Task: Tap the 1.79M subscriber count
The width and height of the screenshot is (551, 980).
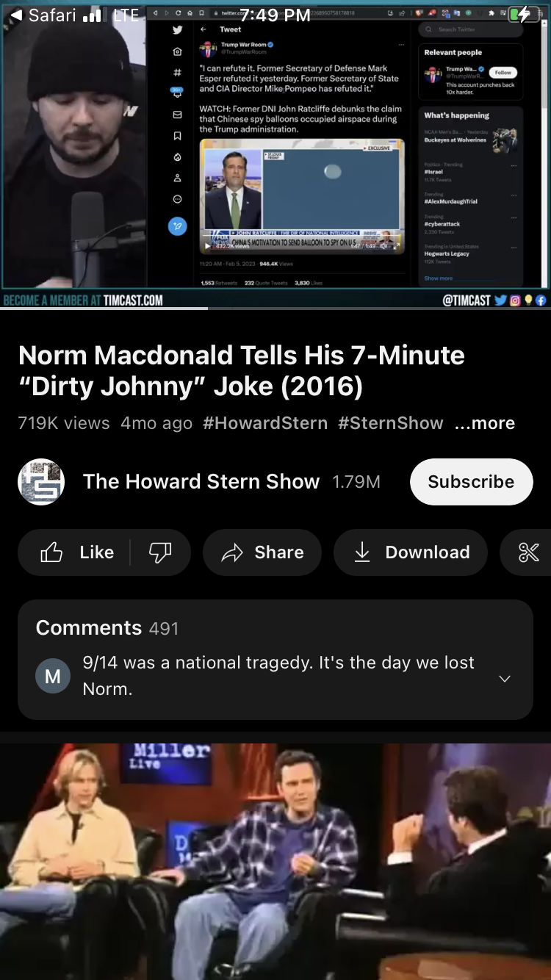Action: (x=356, y=482)
